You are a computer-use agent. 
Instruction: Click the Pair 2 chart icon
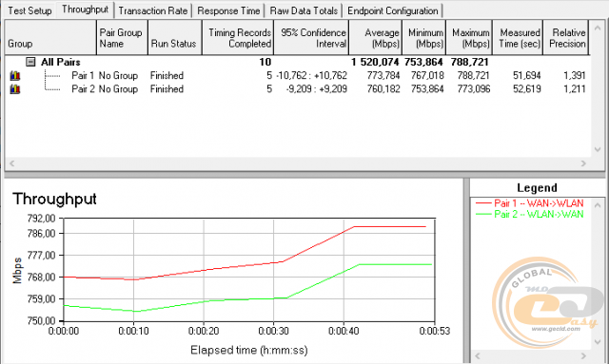pyautogui.click(x=15, y=89)
